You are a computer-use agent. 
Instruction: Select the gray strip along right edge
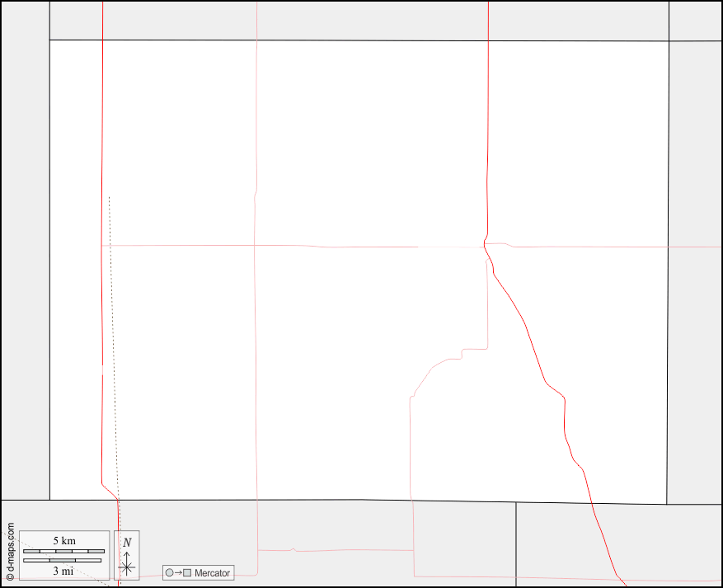[695, 272]
